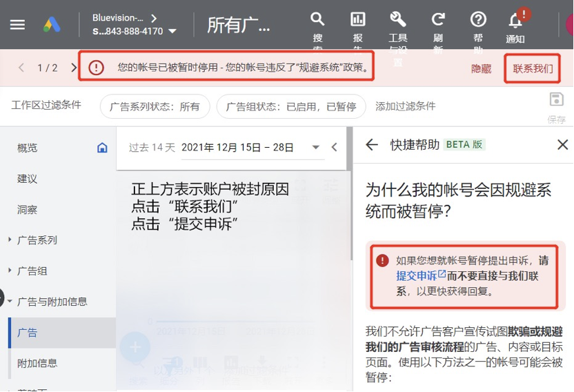Click the scrollbar between main and help panels
Screen dimensions: 574x392
click(x=350, y=194)
